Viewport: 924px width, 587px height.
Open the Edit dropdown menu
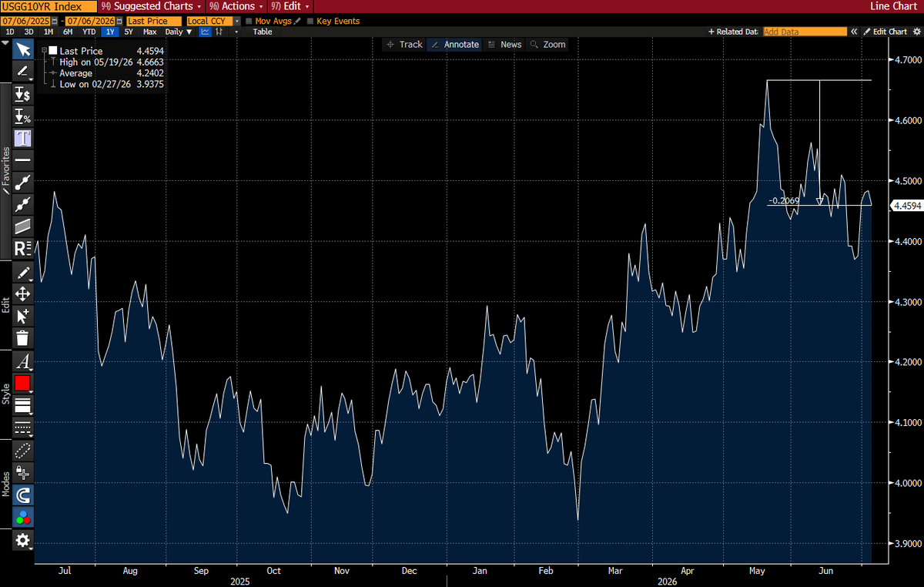[x=290, y=6]
